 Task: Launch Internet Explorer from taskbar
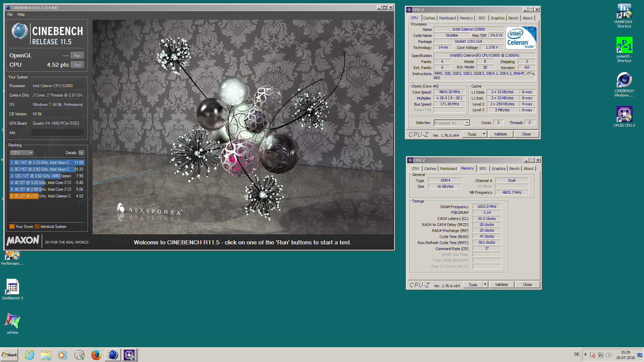point(30,355)
